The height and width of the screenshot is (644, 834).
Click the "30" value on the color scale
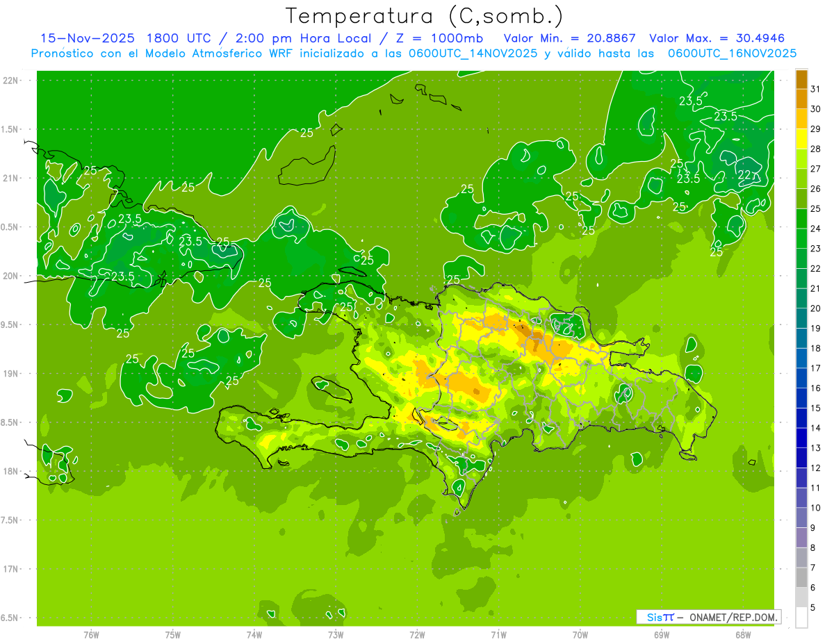(x=816, y=109)
